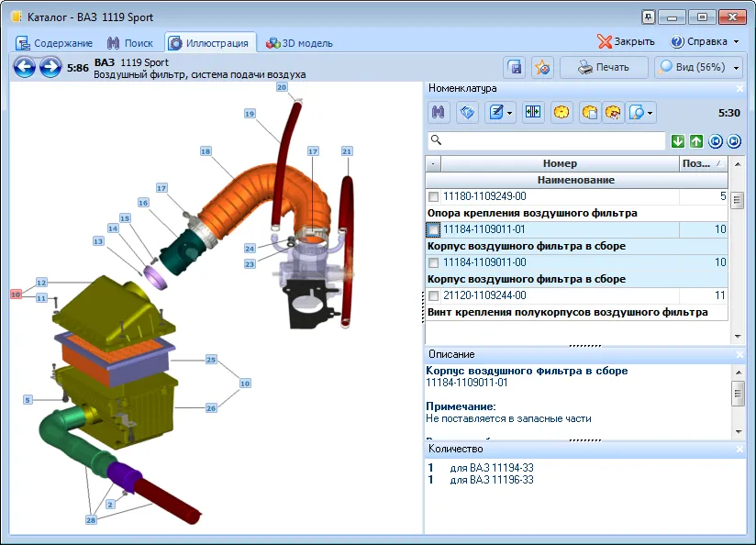This screenshot has width=756, height=545.
Task: Click callout label 18 on illustration
Action: click(206, 151)
